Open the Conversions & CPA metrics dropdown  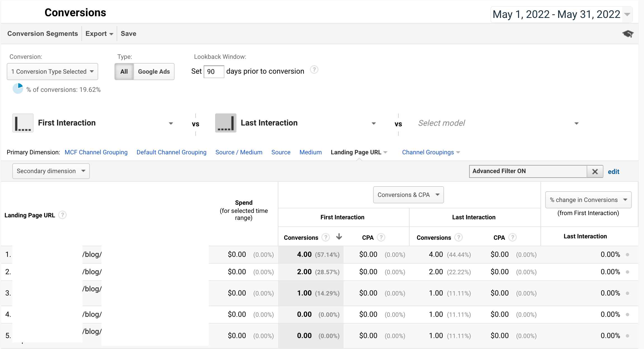[408, 195]
